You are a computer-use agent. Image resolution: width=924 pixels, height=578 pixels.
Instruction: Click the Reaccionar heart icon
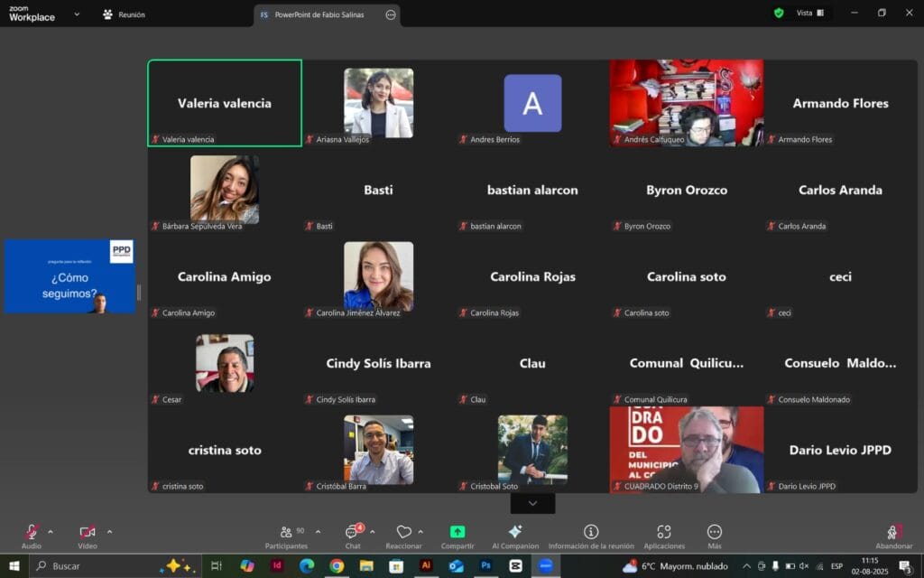[403, 532]
